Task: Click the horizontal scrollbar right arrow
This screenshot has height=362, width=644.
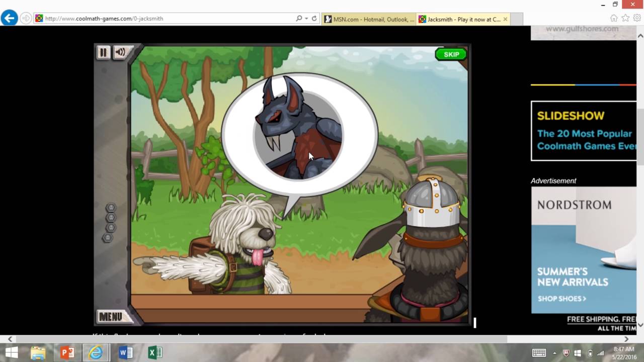Action: [x=626, y=339]
